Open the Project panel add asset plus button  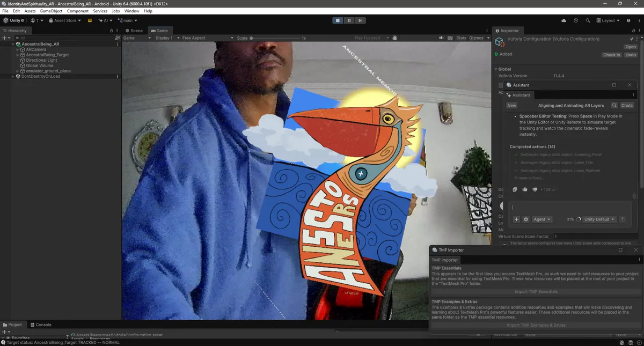tap(5, 332)
